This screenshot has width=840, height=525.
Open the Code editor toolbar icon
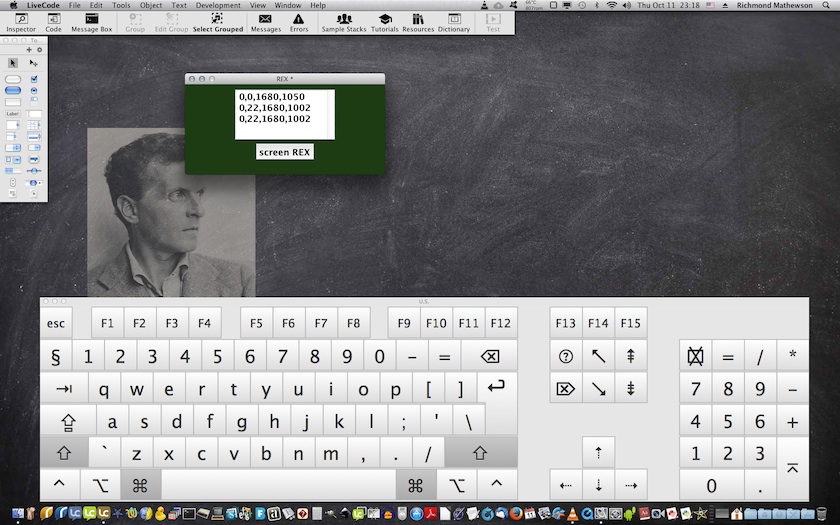pyautogui.click(x=53, y=22)
